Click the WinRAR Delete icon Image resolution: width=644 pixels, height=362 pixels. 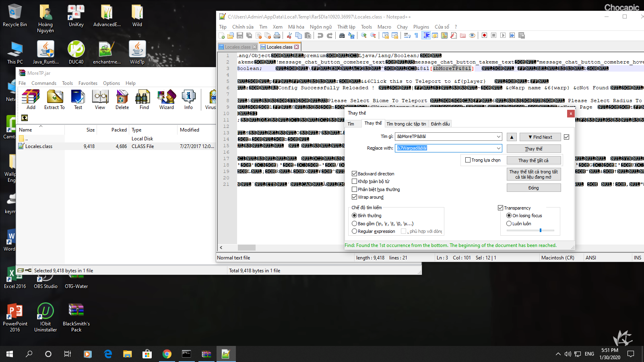coord(122,99)
